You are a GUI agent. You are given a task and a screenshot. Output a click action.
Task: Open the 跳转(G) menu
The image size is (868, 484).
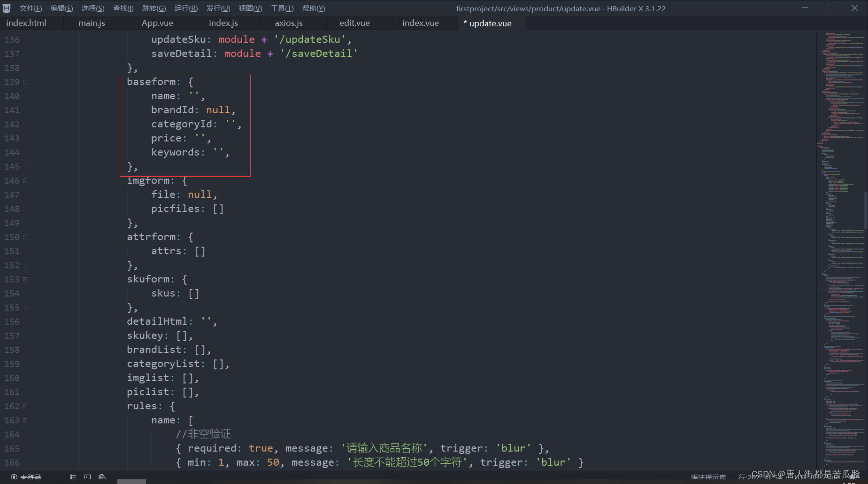pyautogui.click(x=154, y=8)
